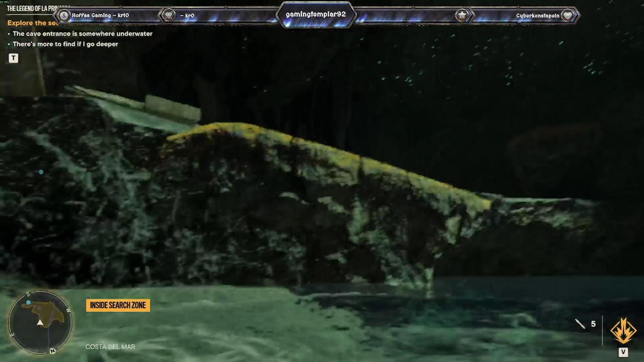Click the small blue dot on the rock
The height and width of the screenshot is (362, 644).
click(x=41, y=172)
